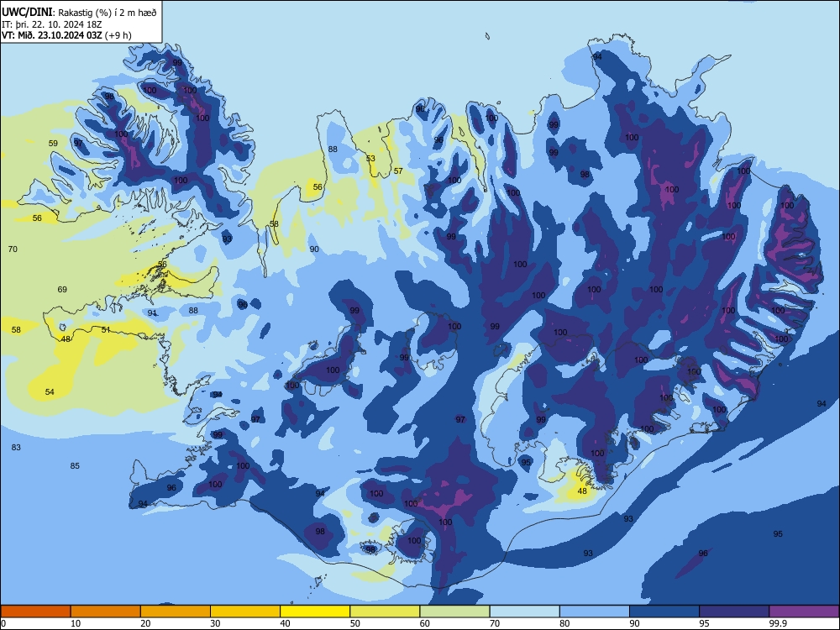Click the title text 'UWC/DINI: Rakastig (%) í 2 m hæð'
This screenshot has height=630, width=840.
pyautogui.click(x=79, y=13)
